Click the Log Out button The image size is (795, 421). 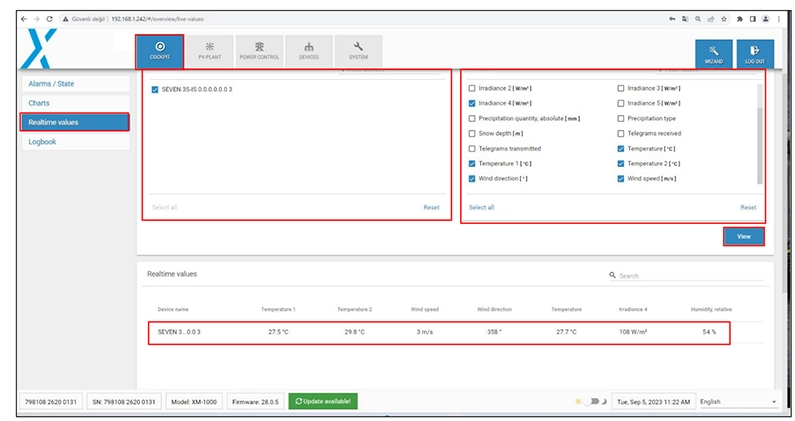click(x=755, y=54)
